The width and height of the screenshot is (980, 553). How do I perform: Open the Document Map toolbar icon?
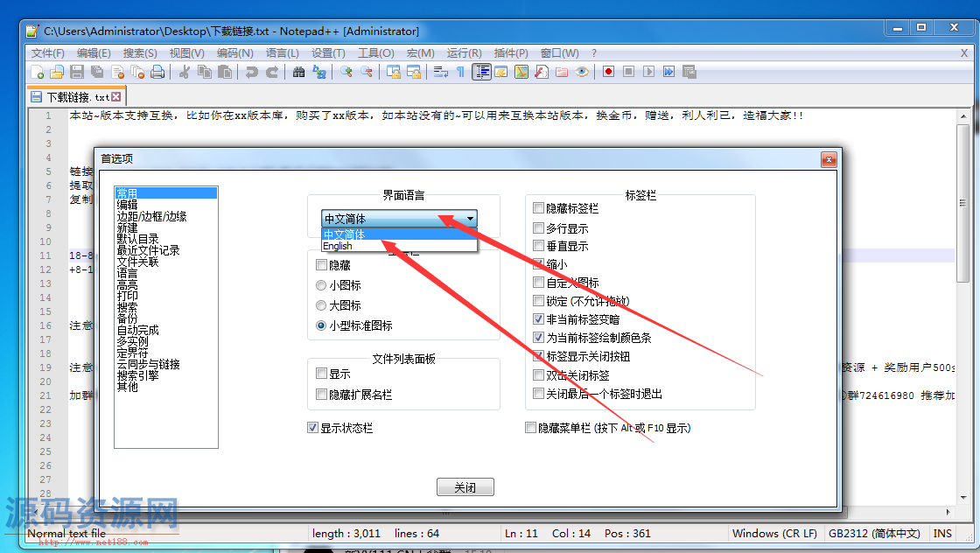(521, 72)
